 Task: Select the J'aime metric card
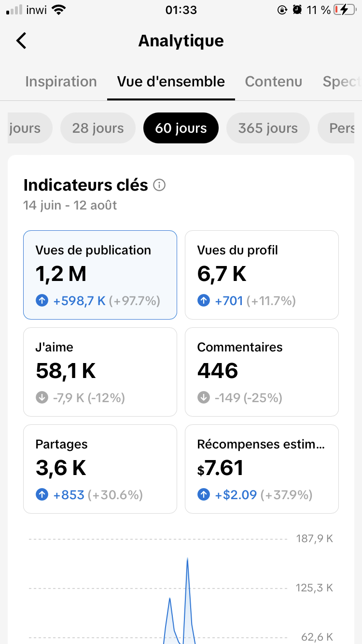100,372
